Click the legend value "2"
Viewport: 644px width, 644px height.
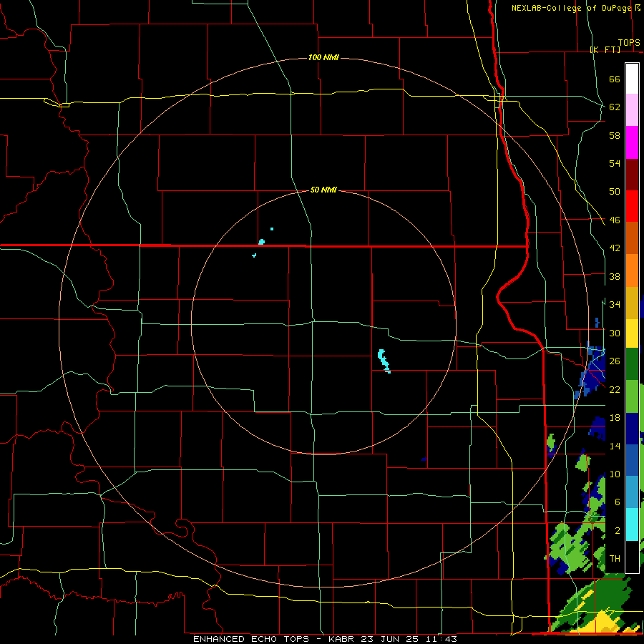point(617,531)
